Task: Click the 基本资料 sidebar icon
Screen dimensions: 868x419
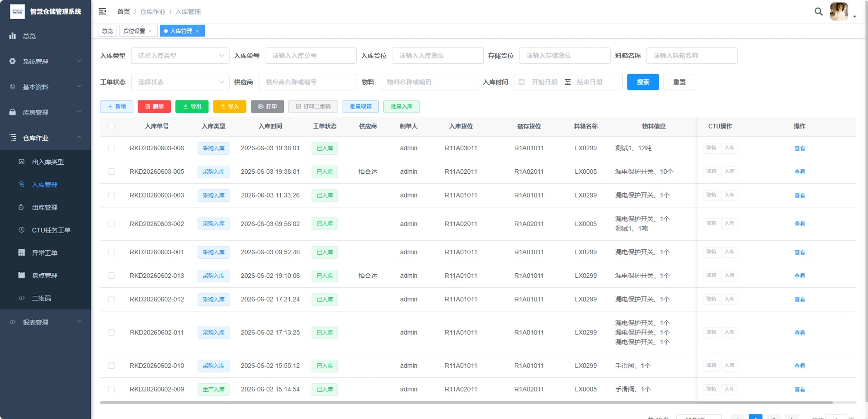Action: (13, 86)
